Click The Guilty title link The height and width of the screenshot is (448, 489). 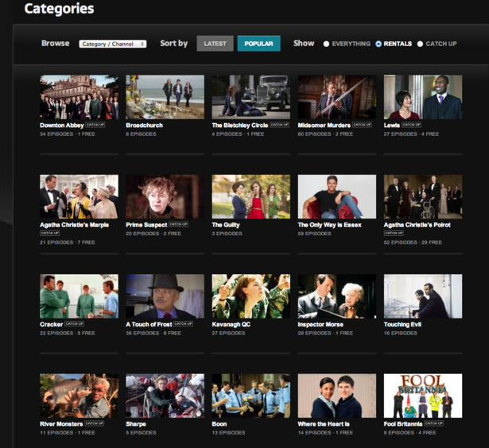226,225
